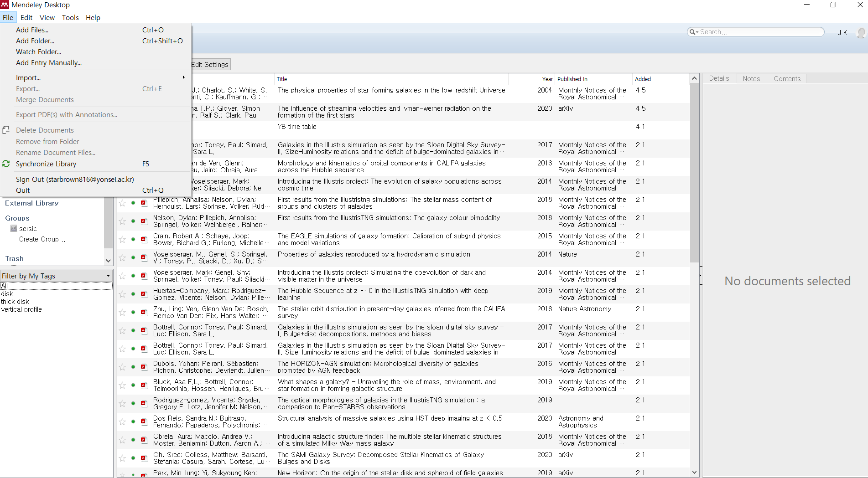The image size is (868, 478).
Task: Sort by the Year column header
Action: 531,79
